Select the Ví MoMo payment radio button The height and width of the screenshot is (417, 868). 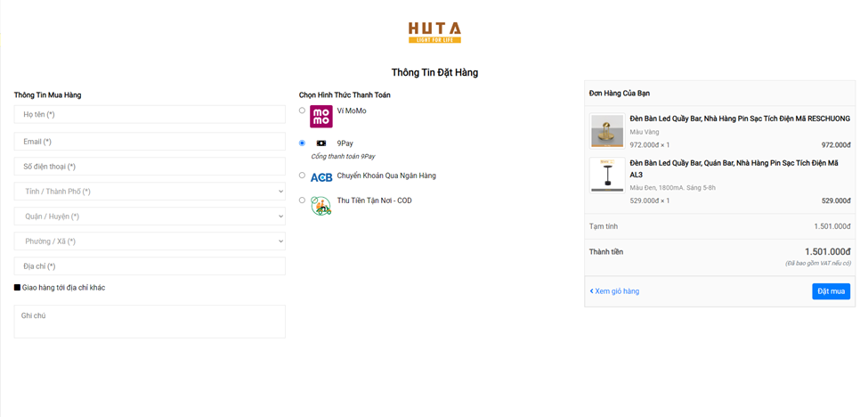(x=302, y=110)
